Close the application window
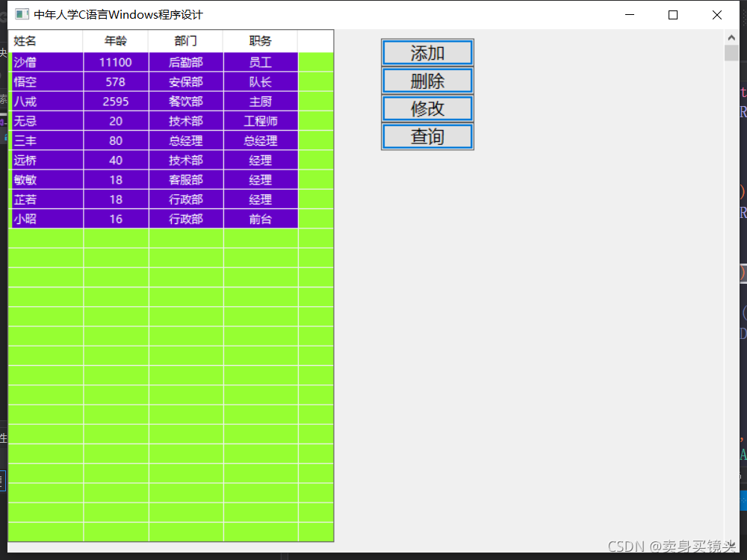 pos(716,15)
